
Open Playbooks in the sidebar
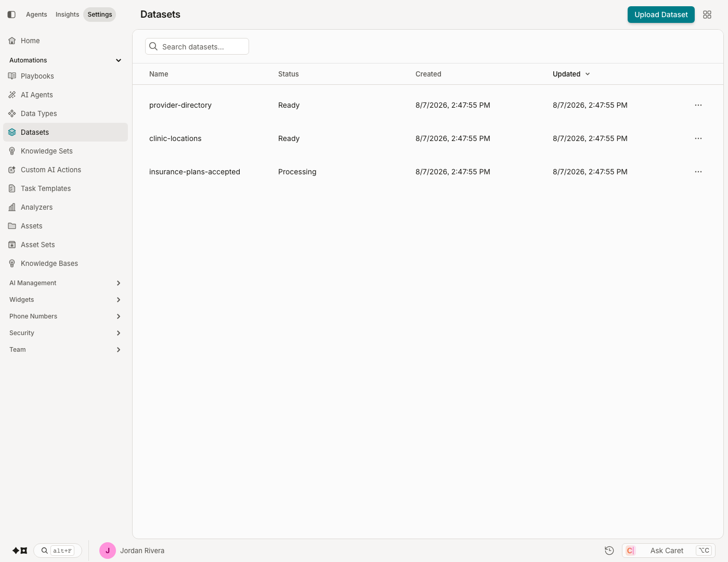point(66,76)
